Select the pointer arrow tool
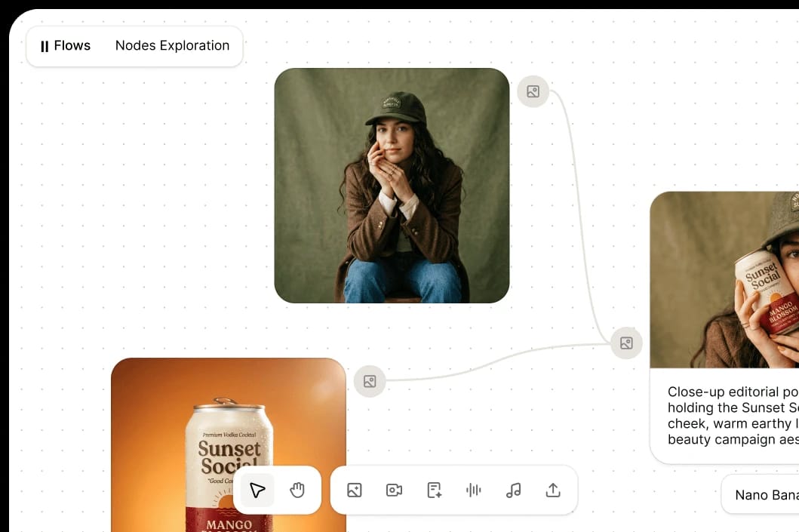This screenshot has width=799, height=532. coord(257,490)
